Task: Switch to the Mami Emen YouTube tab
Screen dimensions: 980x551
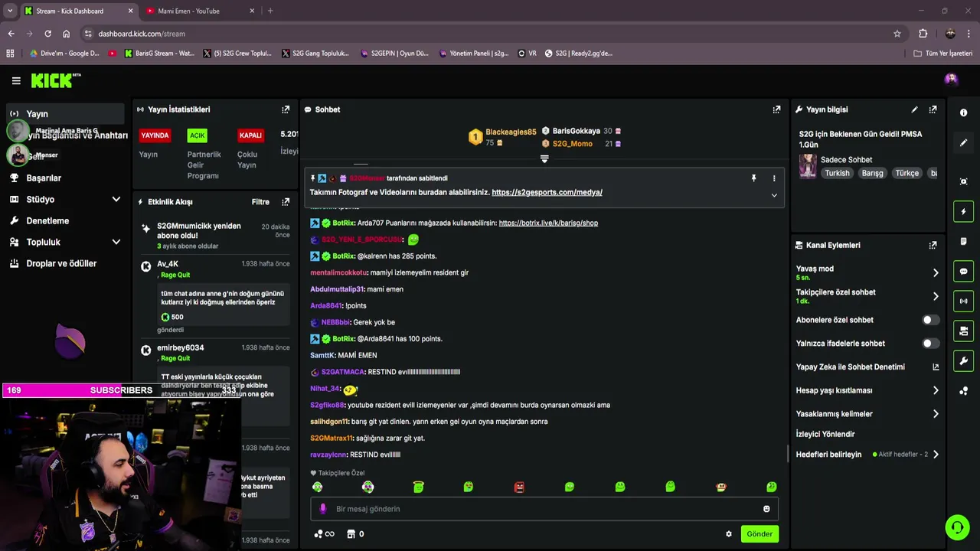Action: coord(201,11)
